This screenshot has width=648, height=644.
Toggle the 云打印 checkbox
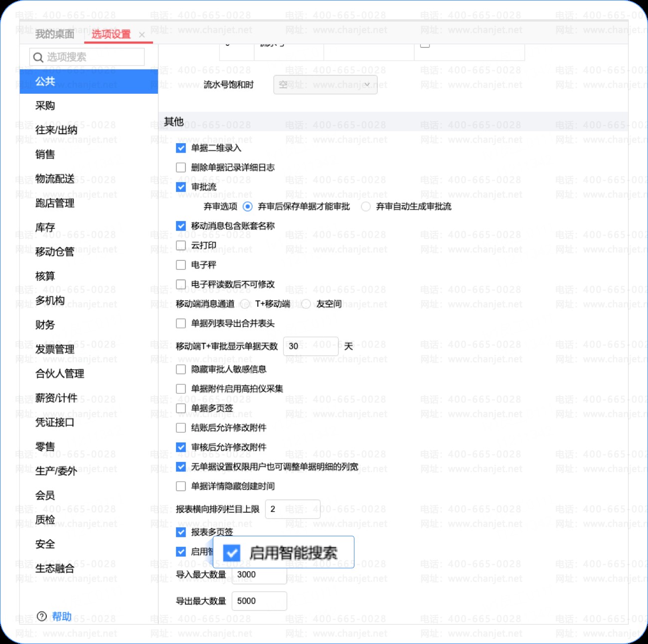click(181, 245)
